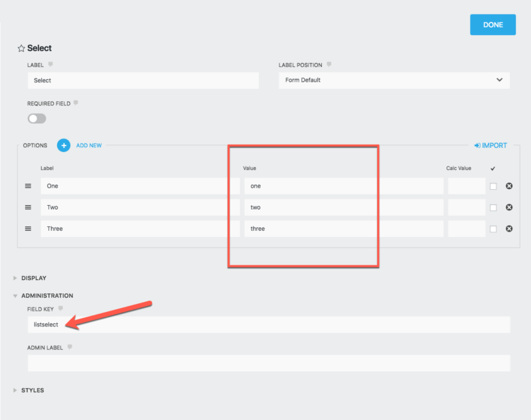Screen dimensions: 531x420
Task: Open the Label Position dropdown
Action: pyautogui.click(x=394, y=80)
